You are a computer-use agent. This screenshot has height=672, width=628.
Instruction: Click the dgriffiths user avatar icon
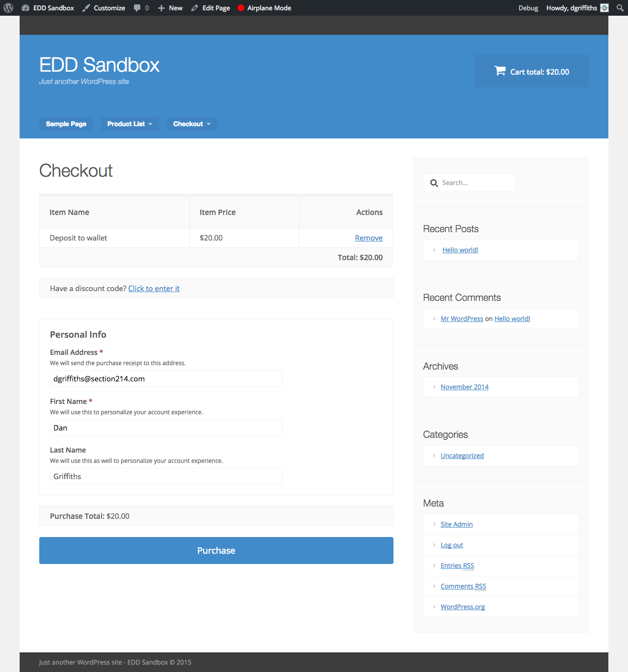coord(604,8)
